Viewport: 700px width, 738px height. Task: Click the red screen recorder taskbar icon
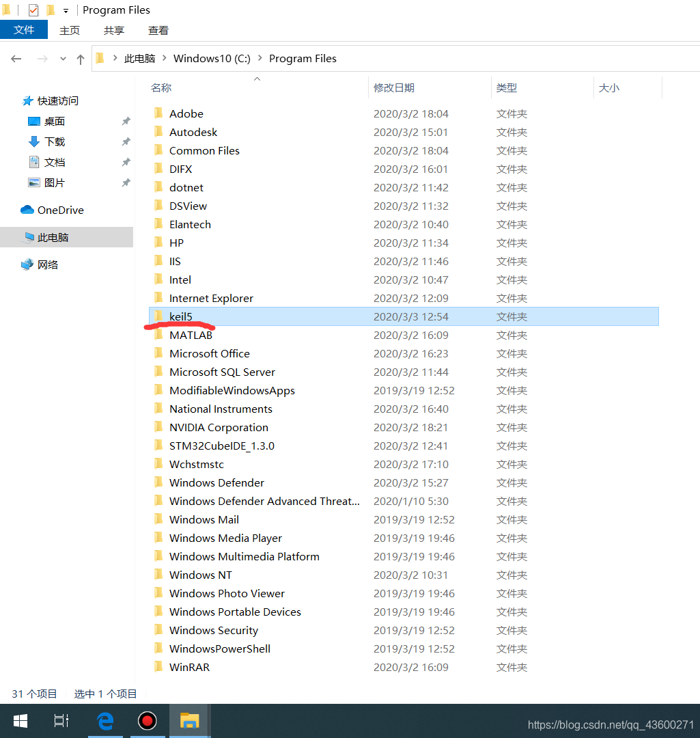(x=148, y=721)
